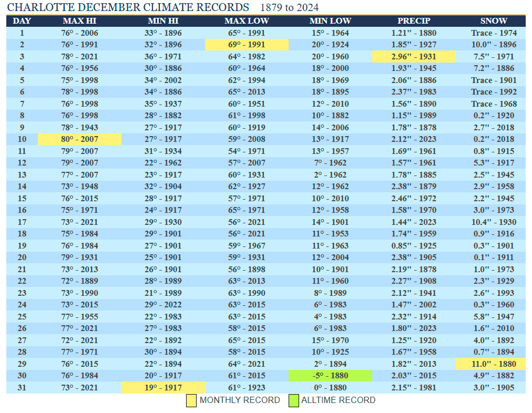Select the PRECIP column header
Screen dimensions: 532x413
coord(414,21)
